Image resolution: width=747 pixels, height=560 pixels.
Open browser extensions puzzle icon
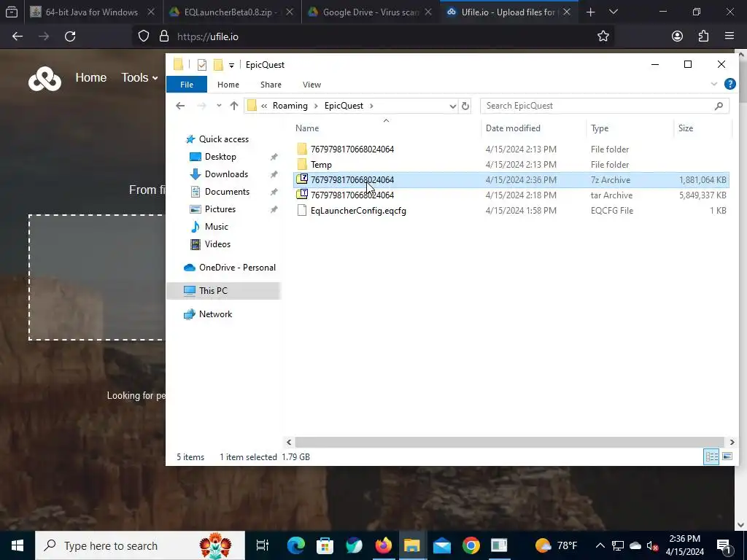pyautogui.click(x=703, y=36)
